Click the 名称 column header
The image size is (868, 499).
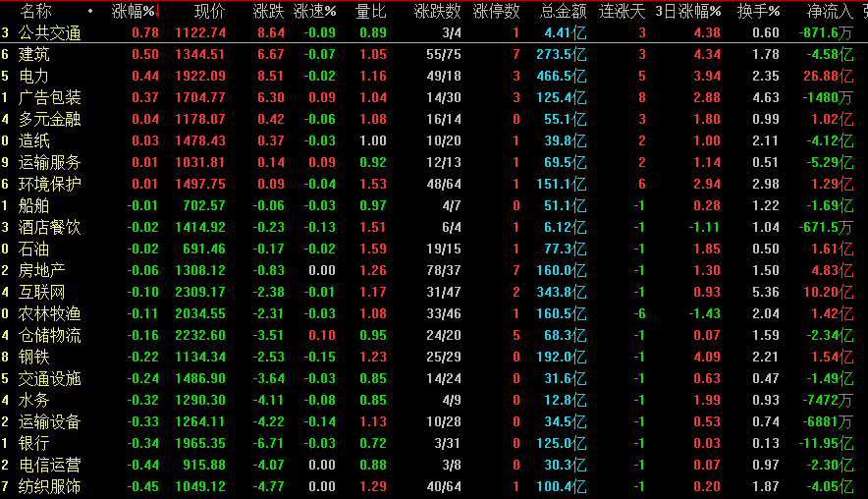tap(35, 11)
